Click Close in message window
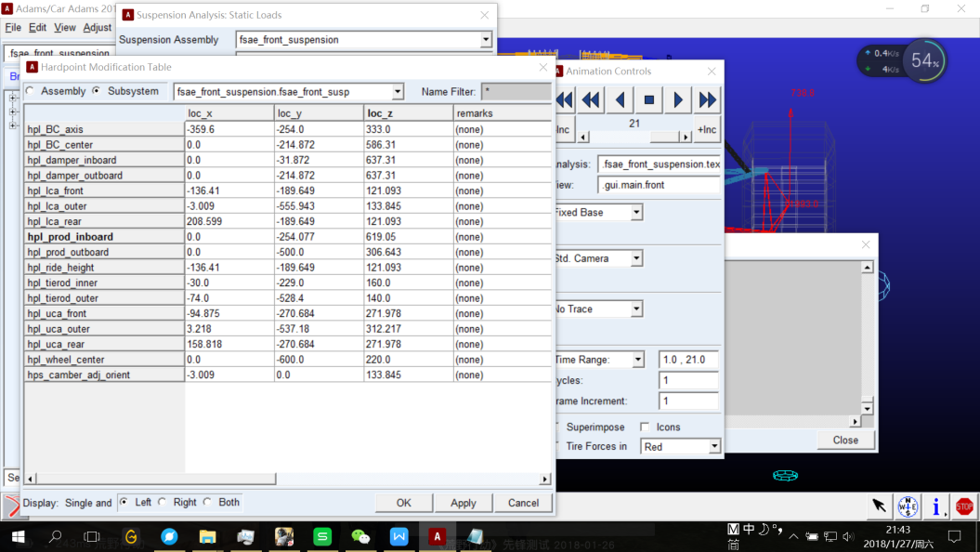Viewport: 980px width, 552px height. click(x=845, y=440)
